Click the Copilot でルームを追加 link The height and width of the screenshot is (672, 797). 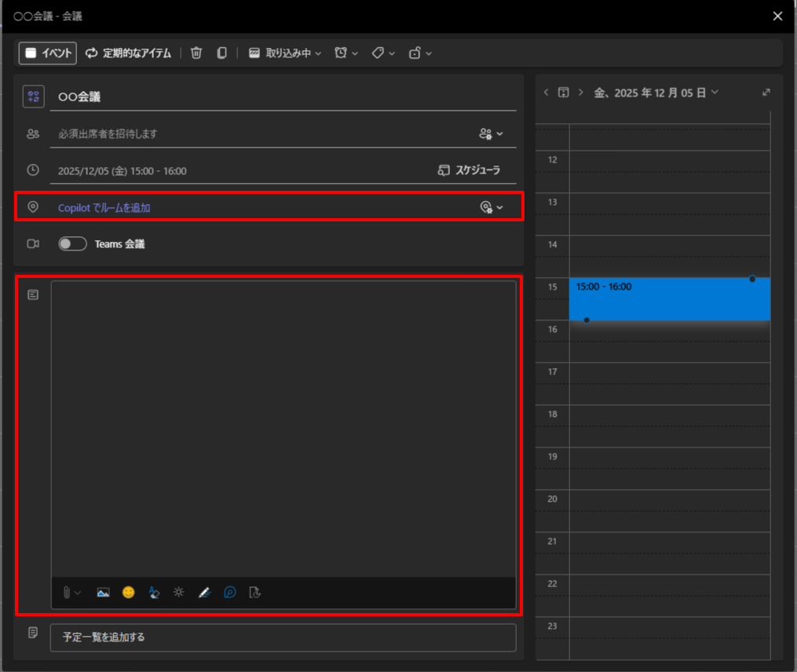tap(104, 208)
